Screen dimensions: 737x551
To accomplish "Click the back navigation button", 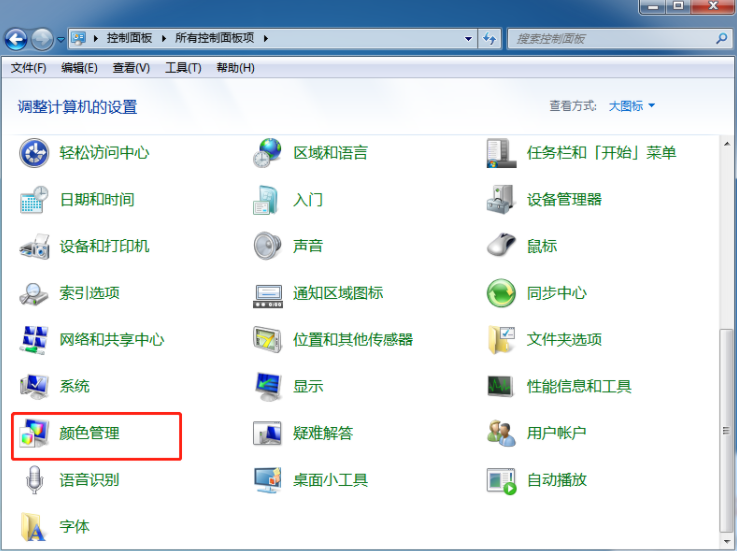I will pos(16,39).
